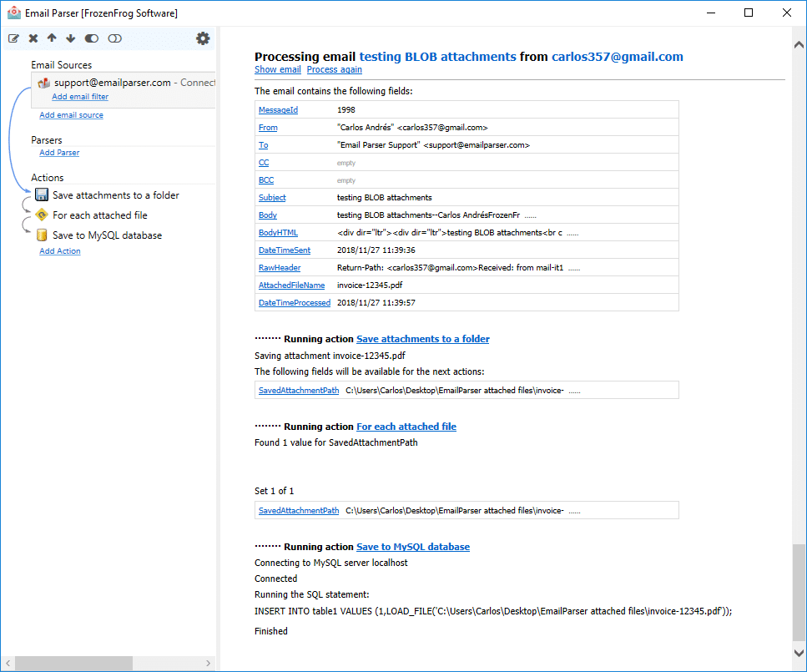Select Save to MySQL database action

click(x=107, y=235)
